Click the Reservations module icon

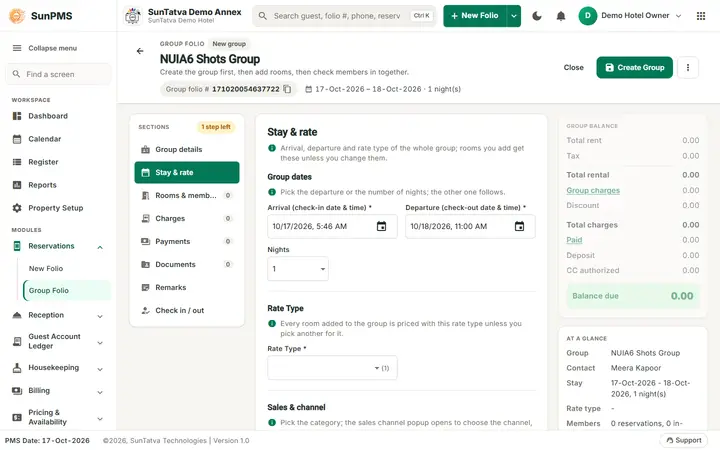17,246
